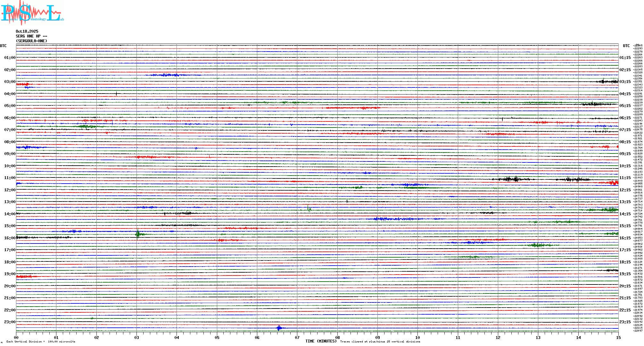Screen dimensions: 644x346
Task: Select the 16:00 hour label on left axis
Action: click(10, 238)
